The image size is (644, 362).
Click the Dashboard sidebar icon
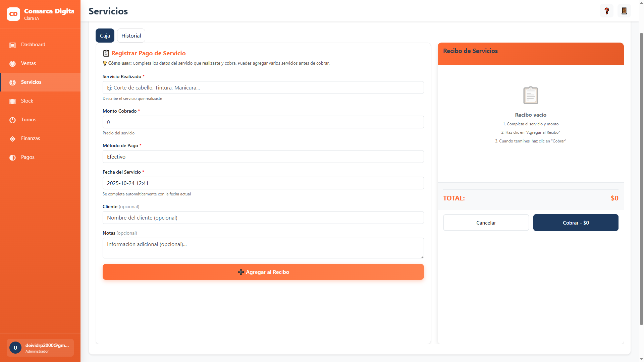12,45
